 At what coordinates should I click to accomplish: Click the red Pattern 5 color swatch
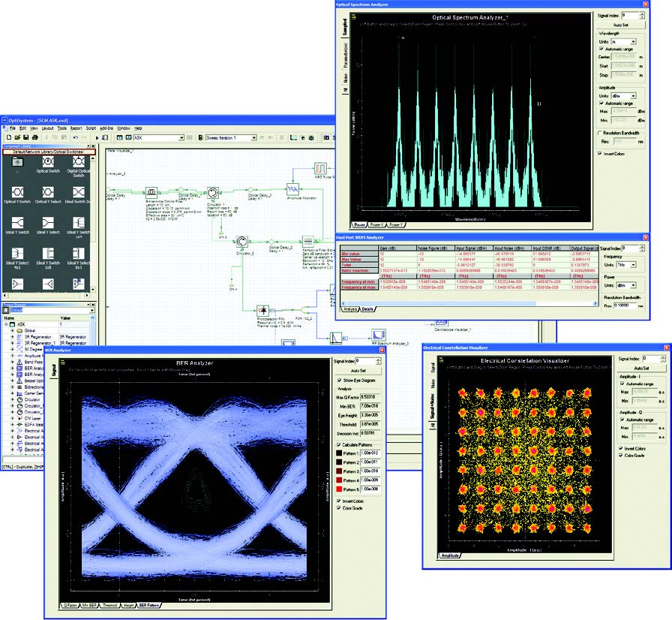point(339,488)
